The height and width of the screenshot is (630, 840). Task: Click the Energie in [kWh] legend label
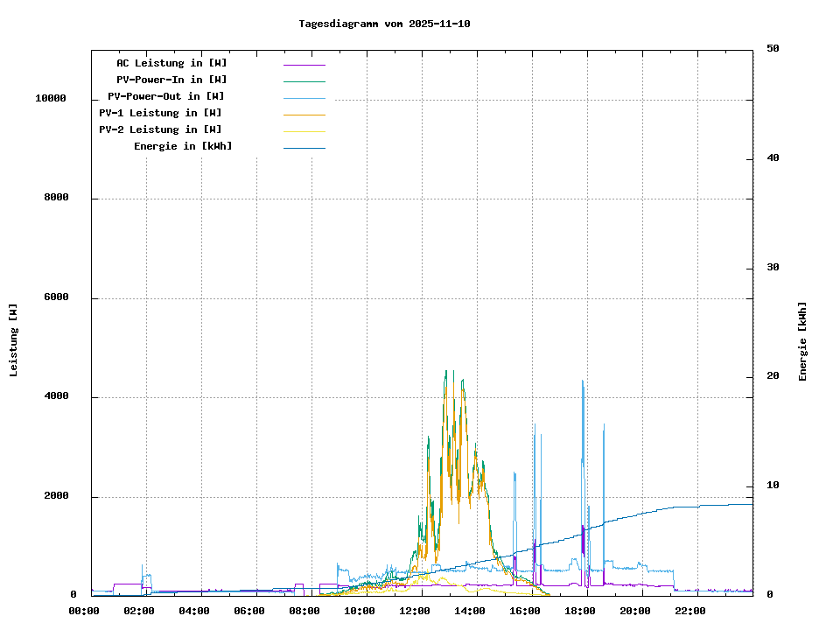click(183, 146)
